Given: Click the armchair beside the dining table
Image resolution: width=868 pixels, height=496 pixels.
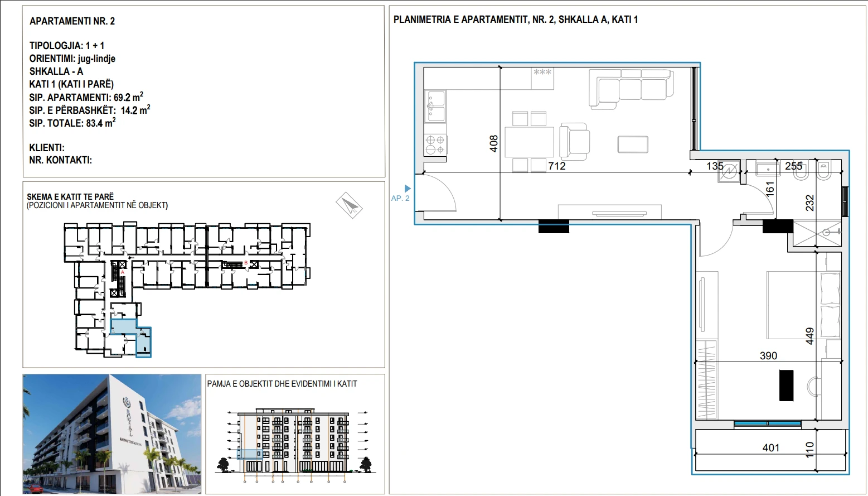Looking at the screenshot, I should tap(574, 141).
